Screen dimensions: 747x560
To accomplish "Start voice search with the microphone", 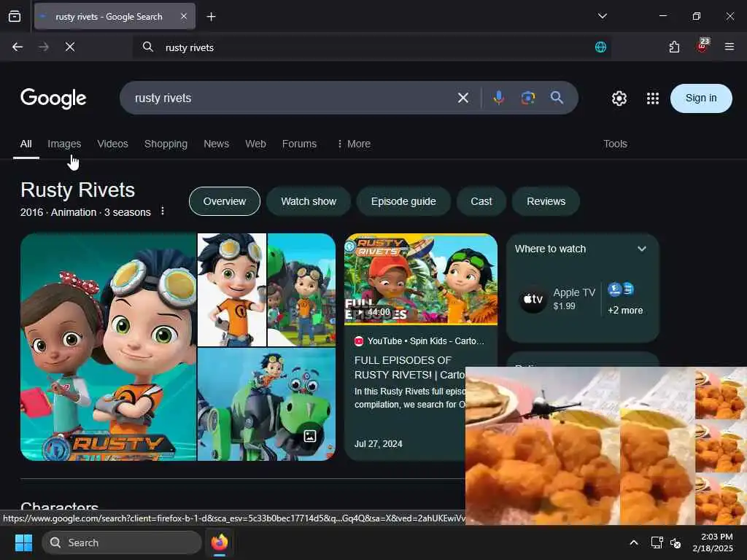I will (499, 98).
